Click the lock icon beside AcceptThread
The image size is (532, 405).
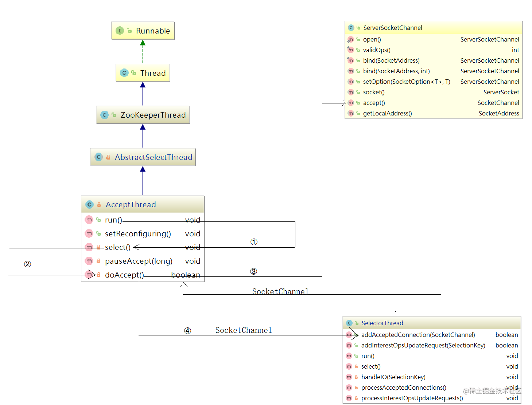click(99, 205)
